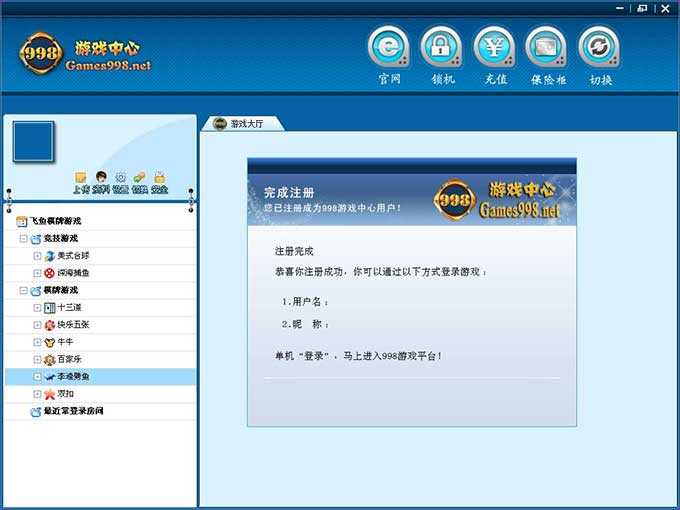Expand the 美式台球 tree node
Image resolution: width=680 pixels, height=510 pixels.
[x=37, y=256]
